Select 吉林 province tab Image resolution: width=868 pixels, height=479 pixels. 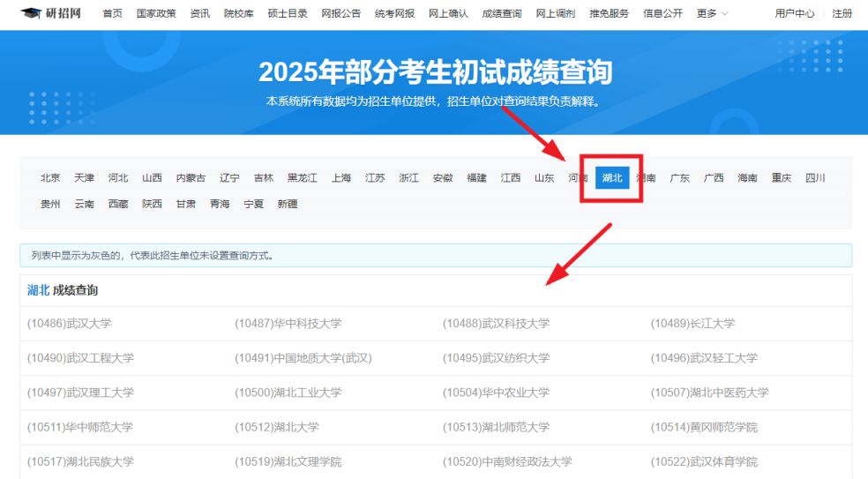[x=264, y=178]
